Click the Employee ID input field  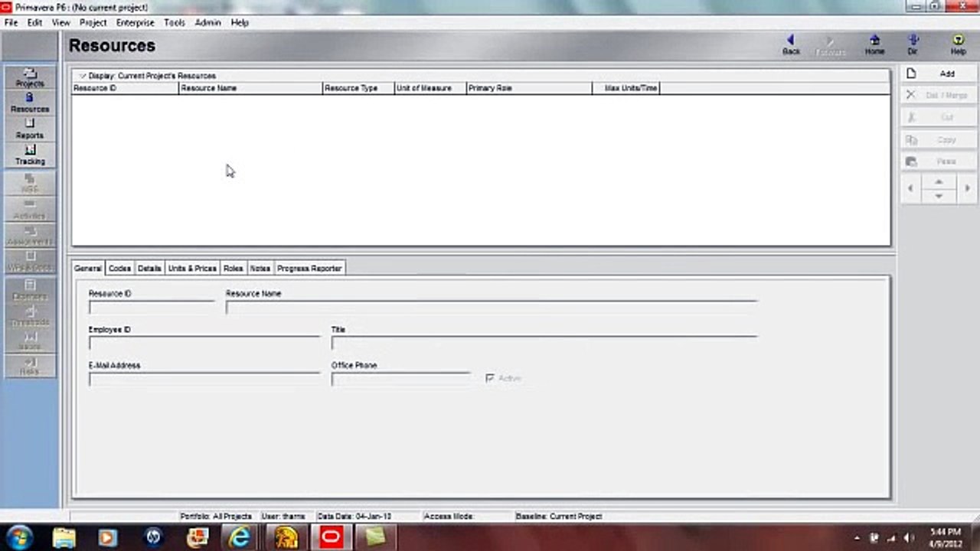204,343
